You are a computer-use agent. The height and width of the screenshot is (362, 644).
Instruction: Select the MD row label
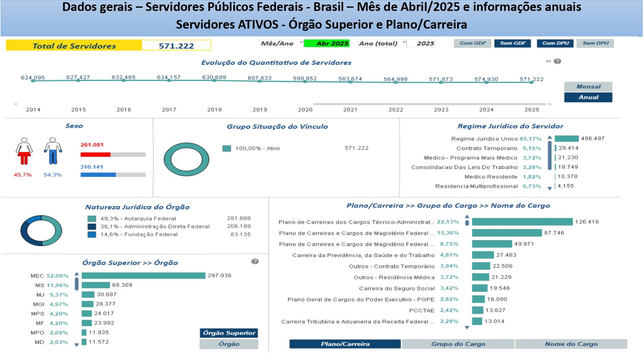tap(39, 342)
